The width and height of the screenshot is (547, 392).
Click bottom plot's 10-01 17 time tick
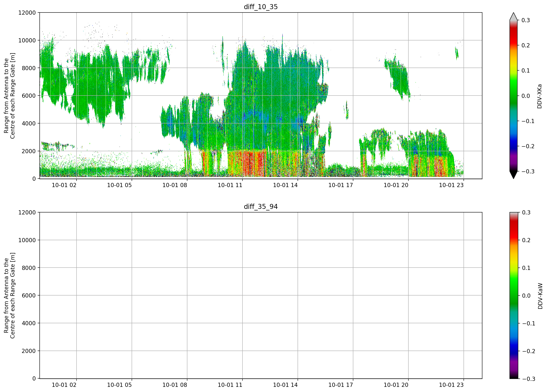[341, 385]
